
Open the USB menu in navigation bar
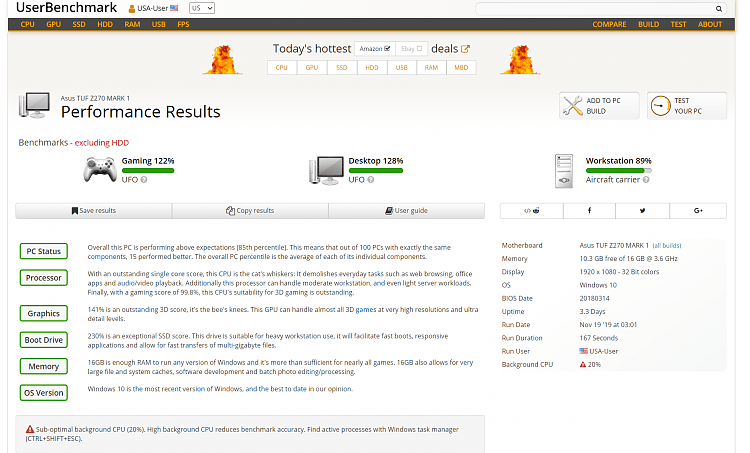coord(158,24)
